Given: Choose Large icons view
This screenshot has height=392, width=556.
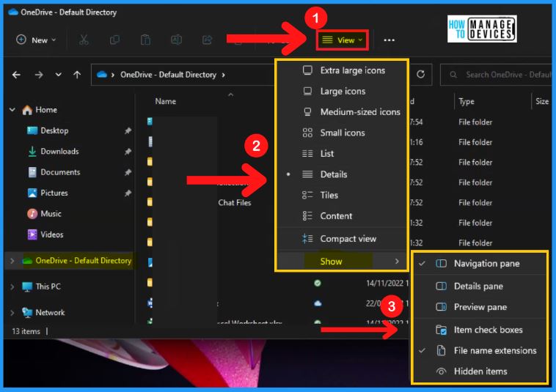Looking at the screenshot, I should 342,92.
